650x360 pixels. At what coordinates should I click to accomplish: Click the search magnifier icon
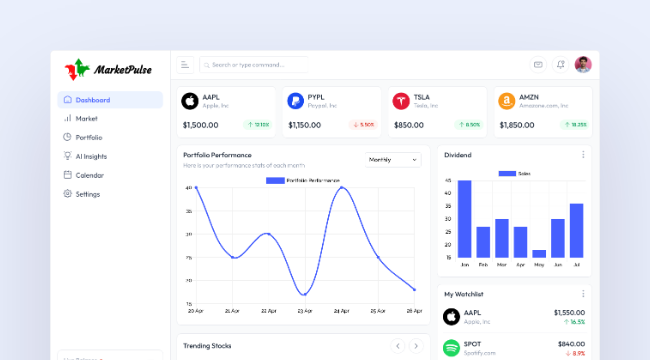206,65
